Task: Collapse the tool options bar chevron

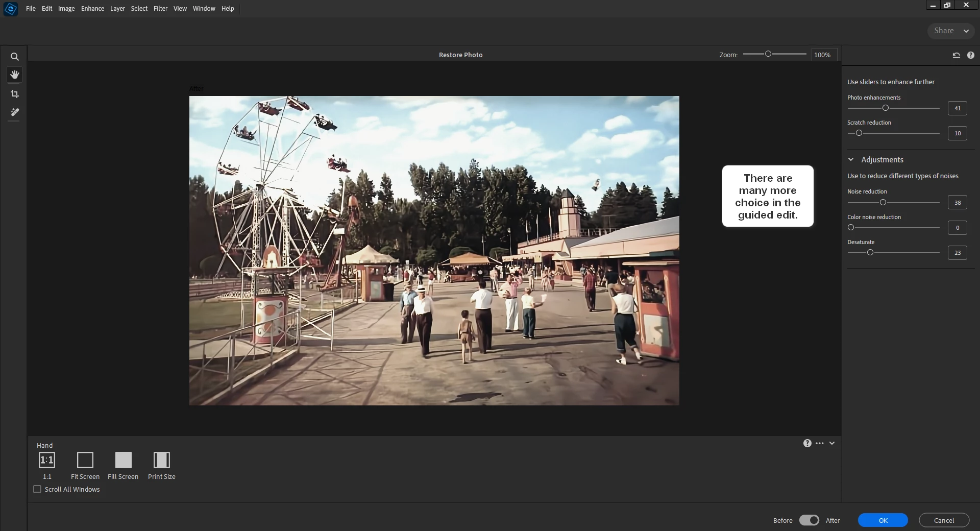Action: [832, 443]
